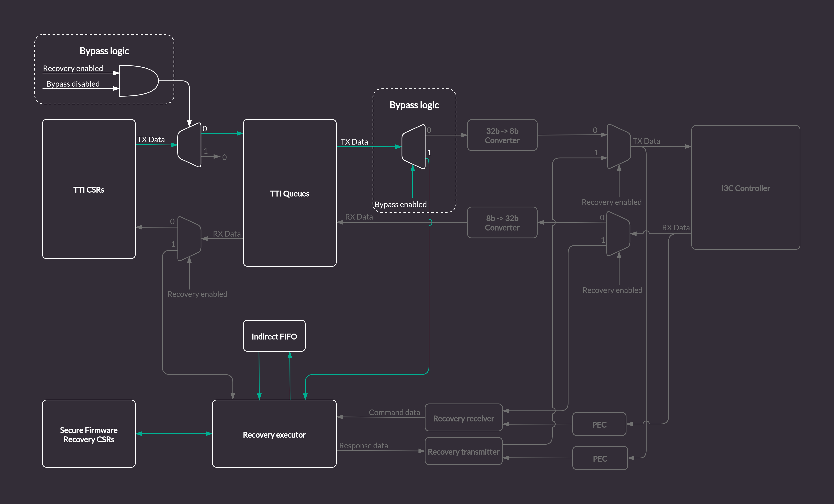Viewport: 834px width, 504px height.
Task: Select the TX Data mux before I3C Controller
Action: click(x=619, y=146)
